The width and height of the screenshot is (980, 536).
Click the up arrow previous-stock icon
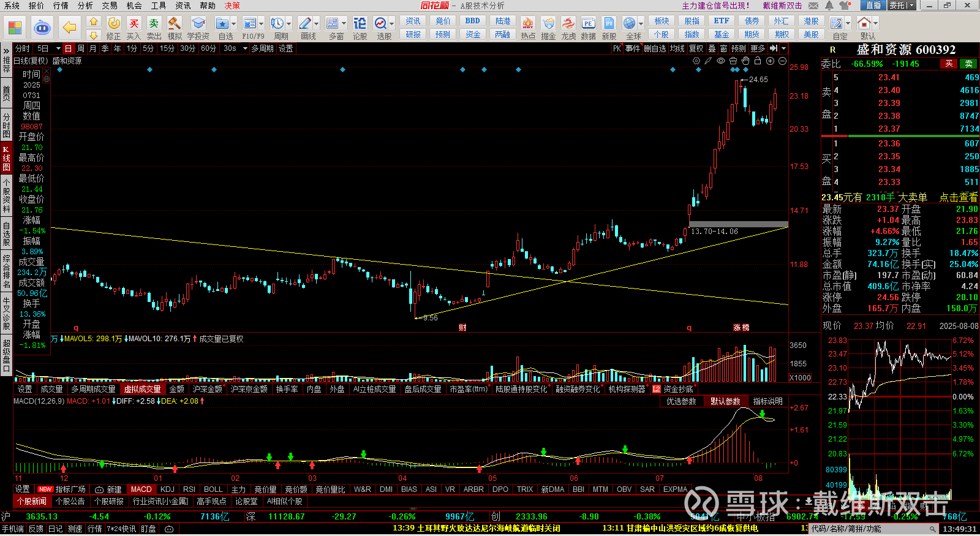pos(94,21)
